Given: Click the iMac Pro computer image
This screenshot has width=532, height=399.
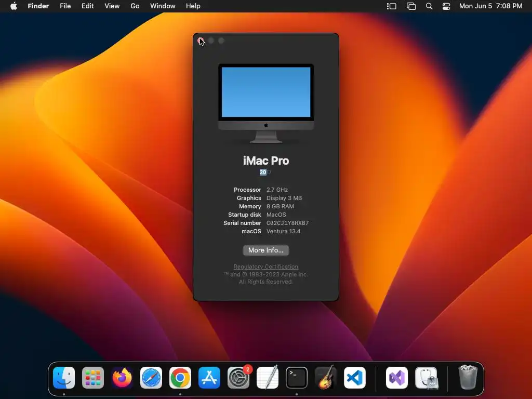Looking at the screenshot, I should (266, 103).
